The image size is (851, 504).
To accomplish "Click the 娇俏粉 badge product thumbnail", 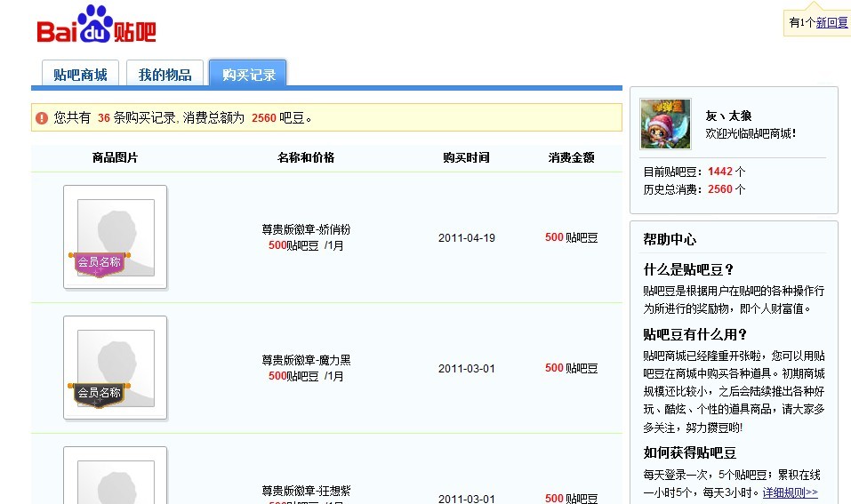I will (115, 237).
